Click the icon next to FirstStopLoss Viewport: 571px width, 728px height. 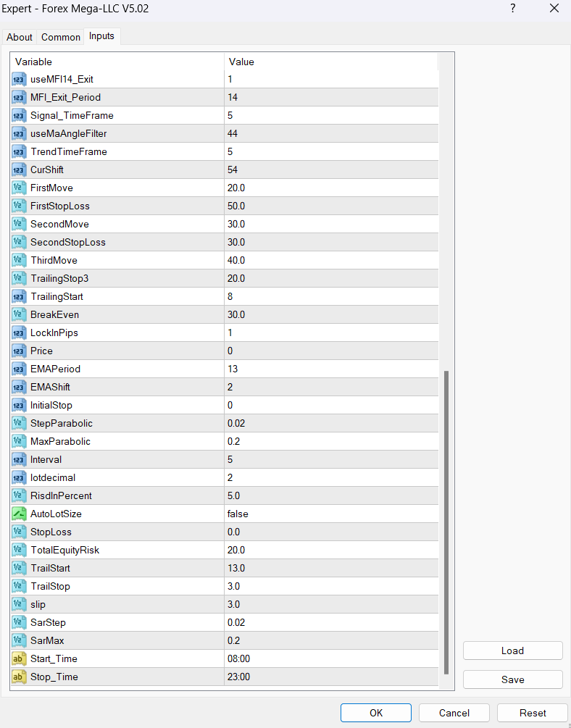coord(19,206)
